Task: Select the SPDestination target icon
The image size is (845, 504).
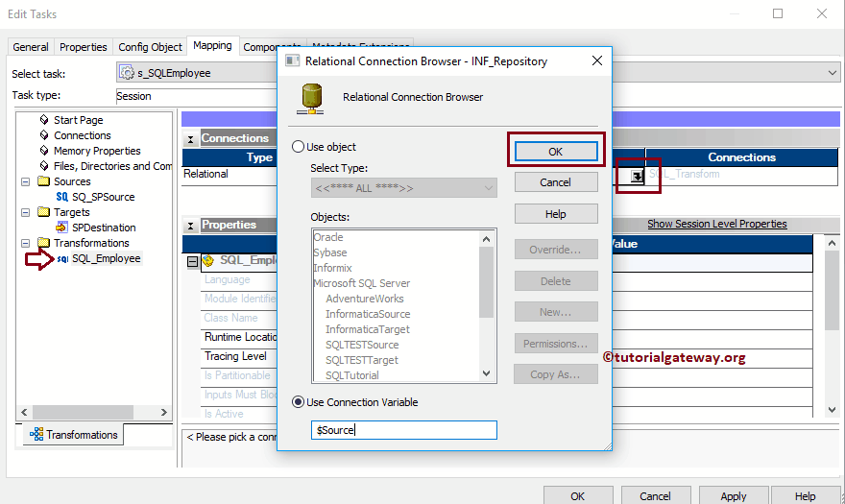Action: [62, 227]
